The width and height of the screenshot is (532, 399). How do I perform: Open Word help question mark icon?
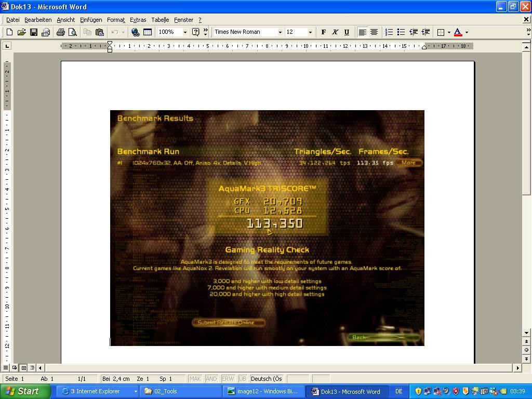coord(196,32)
